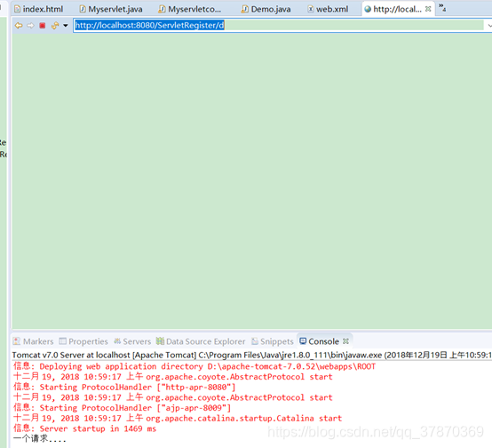
Task: Click the Tomcat v7.0 Server console header
Action: [x=252, y=356]
